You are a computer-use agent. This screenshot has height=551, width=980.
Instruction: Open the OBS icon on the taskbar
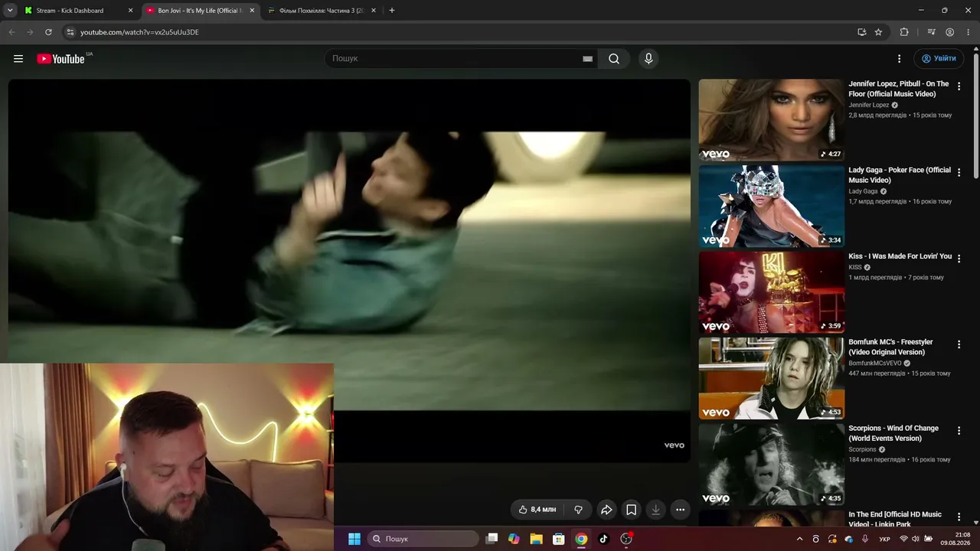[x=626, y=539]
